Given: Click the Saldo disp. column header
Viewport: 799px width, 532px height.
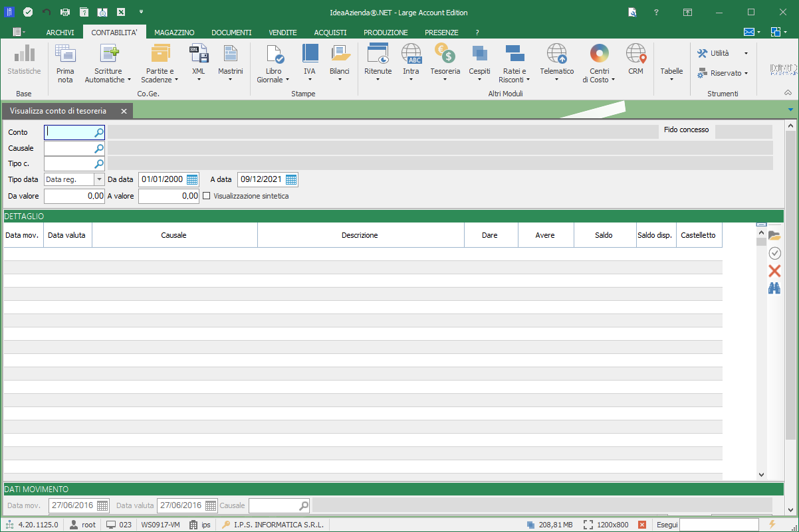Looking at the screenshot, I should click(x=655, y=235).
